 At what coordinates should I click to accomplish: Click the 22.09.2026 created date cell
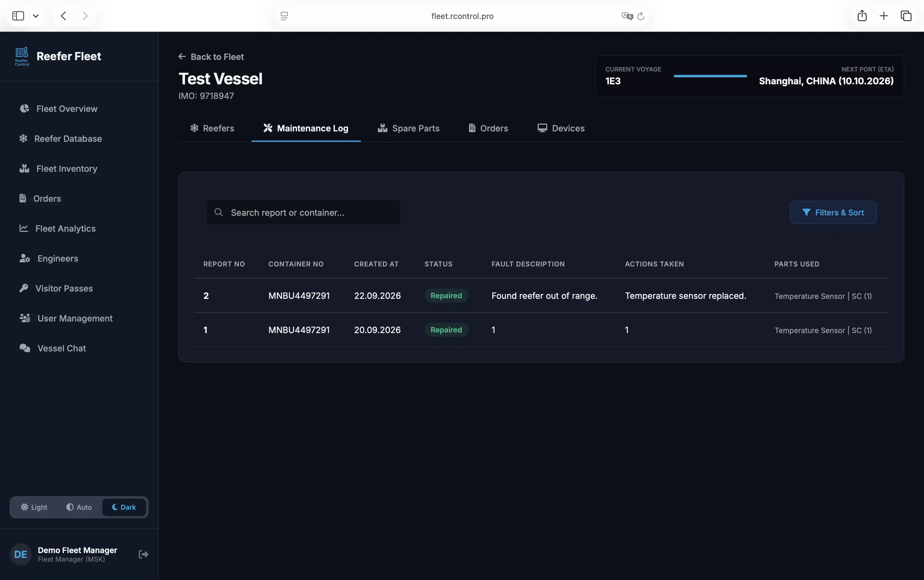377,296
